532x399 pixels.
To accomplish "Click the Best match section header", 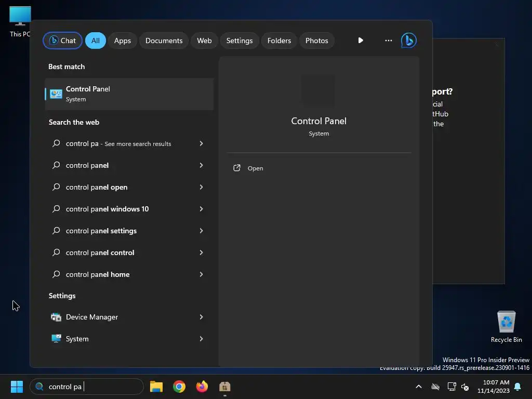I will (66, 67).
